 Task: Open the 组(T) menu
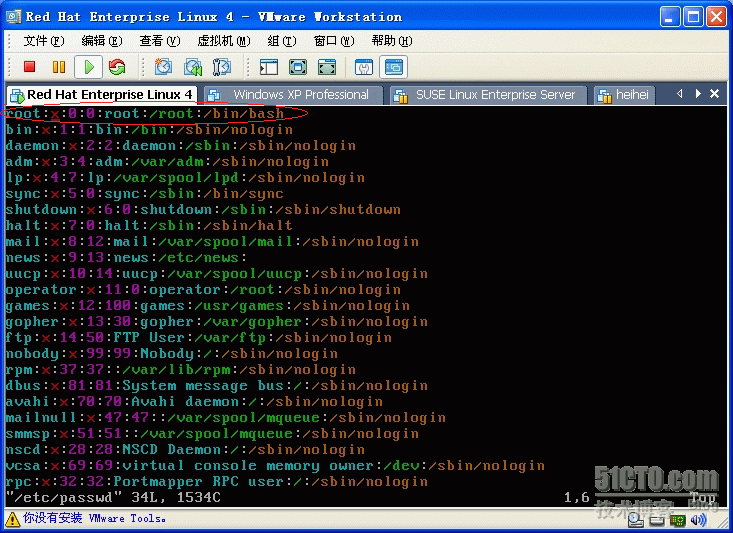coord(282,41)
